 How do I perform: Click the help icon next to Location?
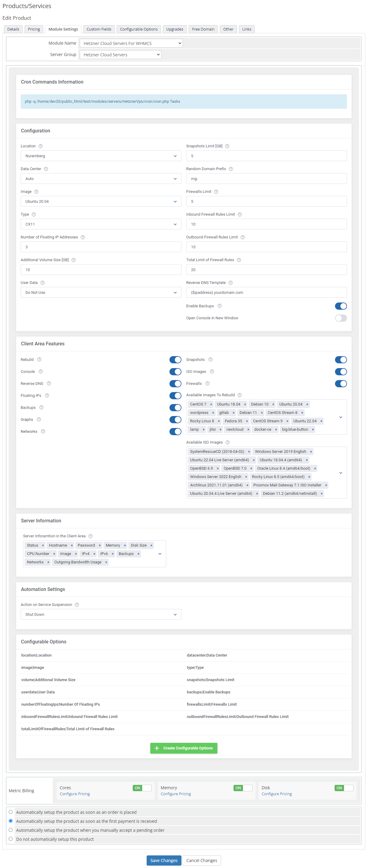[40, 146]
